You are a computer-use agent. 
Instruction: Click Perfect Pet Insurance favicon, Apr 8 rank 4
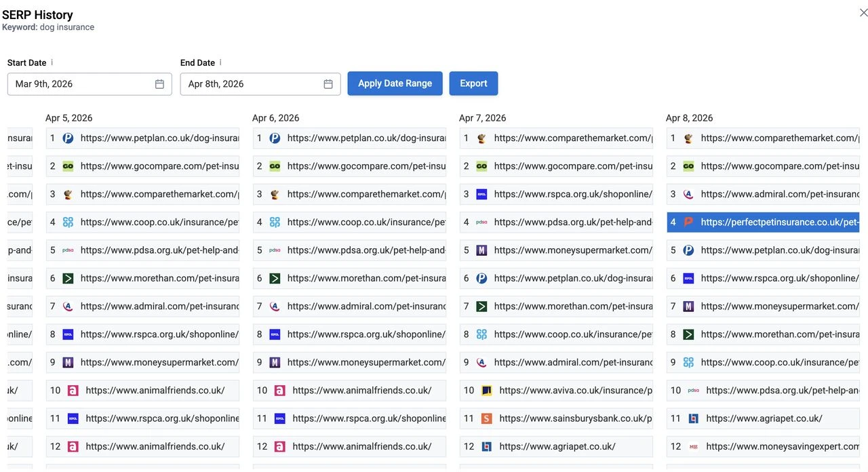coord(688,222)
